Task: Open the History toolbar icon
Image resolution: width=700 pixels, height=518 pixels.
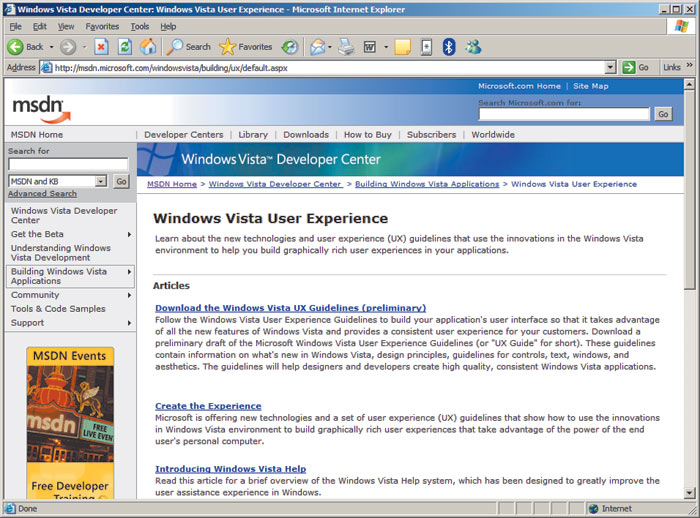Action: pos(290,47)
